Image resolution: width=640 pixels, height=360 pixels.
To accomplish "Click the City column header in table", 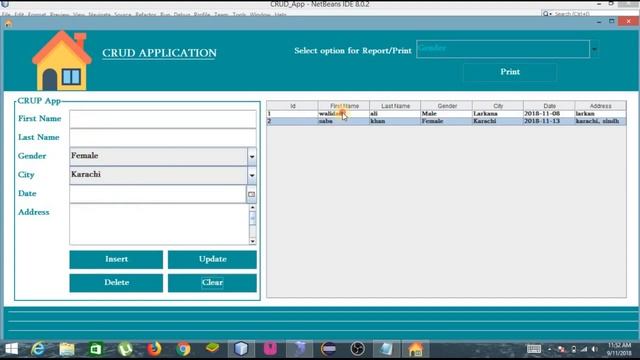I will click(x=498, y=106).
